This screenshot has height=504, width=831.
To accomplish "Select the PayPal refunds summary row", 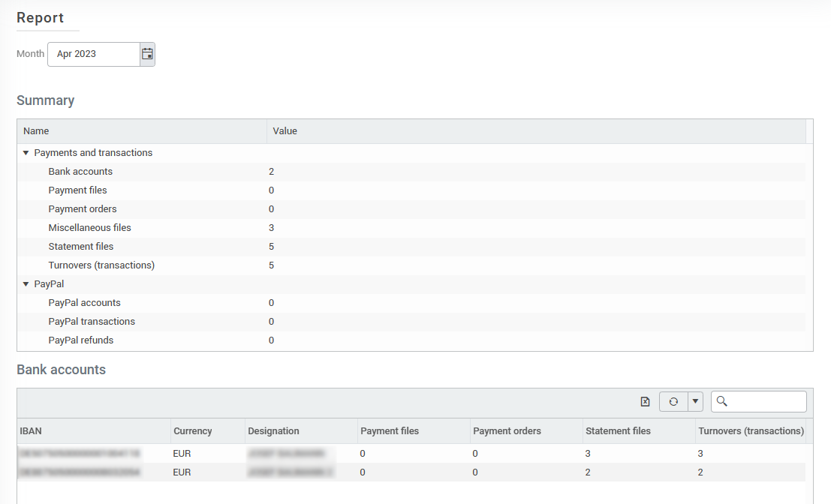I will coord(81,340).
